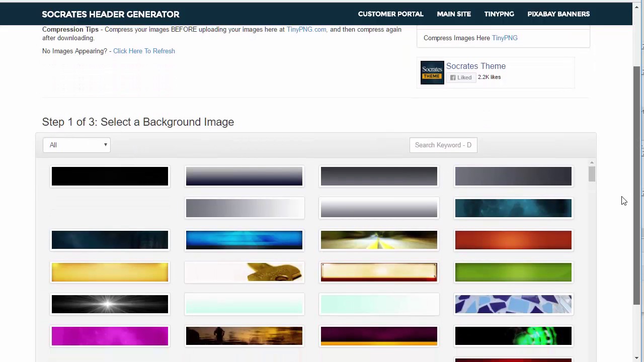Choose the gray to white horizontal gradient background
This screenshot has height=362, width=644.
(x=244, y=208)
